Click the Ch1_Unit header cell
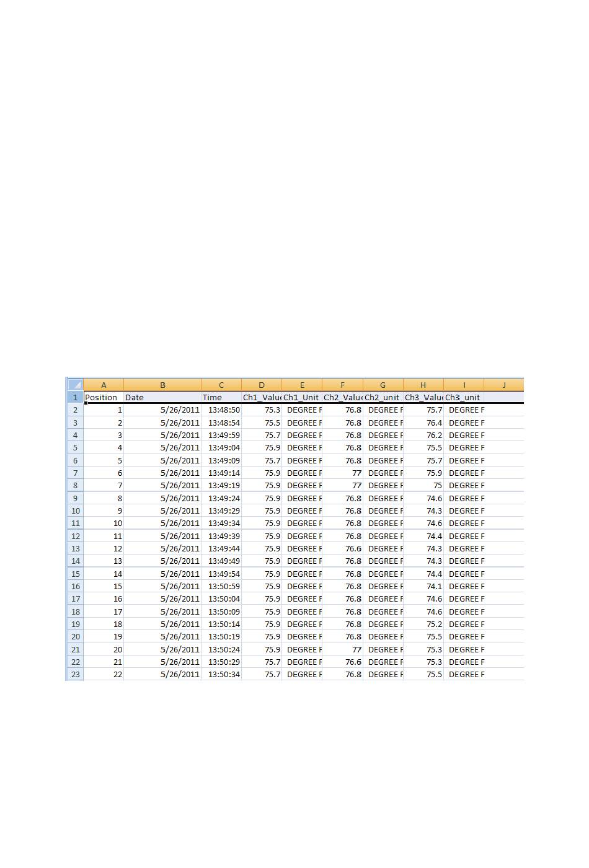Screen dimensions: 589x868 click(x=302, y=397)
